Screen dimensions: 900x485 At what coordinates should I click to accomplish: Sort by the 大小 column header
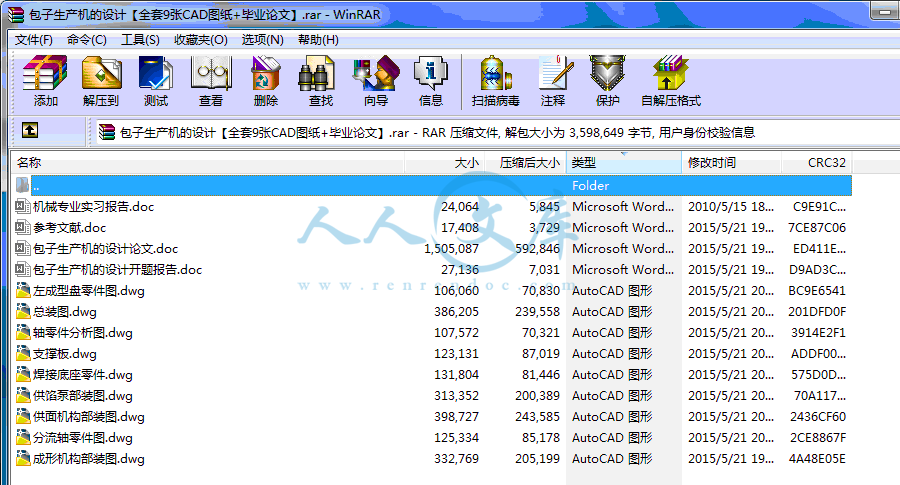click(x=445, y=162)
